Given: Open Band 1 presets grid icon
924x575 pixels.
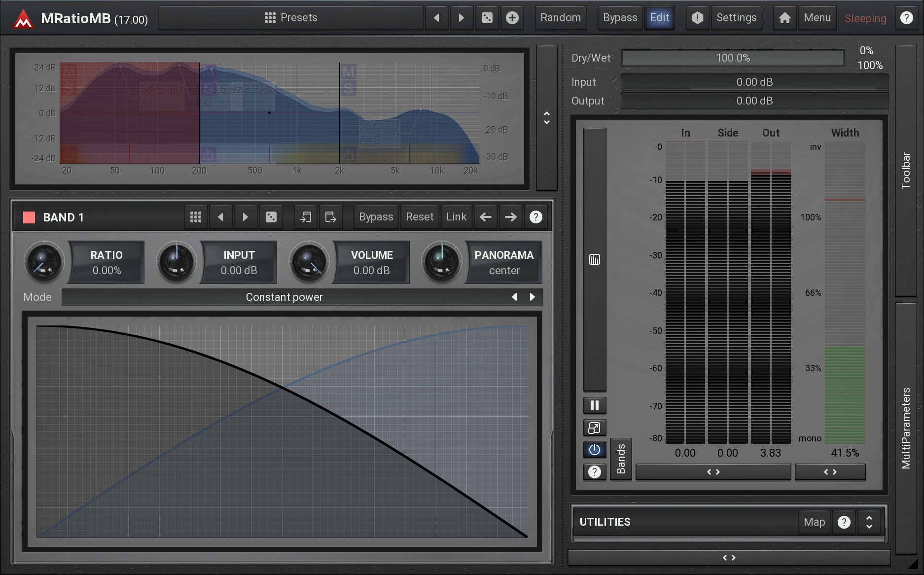Looking at the screenshot, I should point(196,217).
